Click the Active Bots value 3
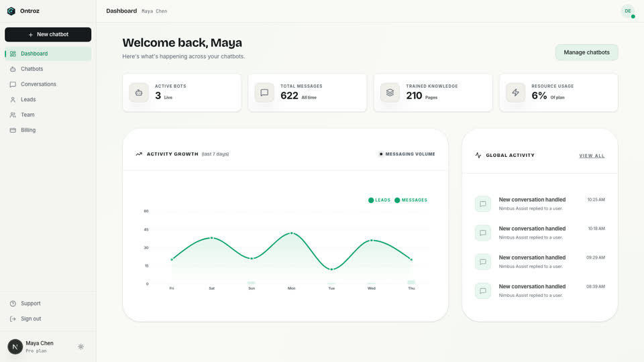The width and height of the screenshot is (644, 362). tap(158, 96)
